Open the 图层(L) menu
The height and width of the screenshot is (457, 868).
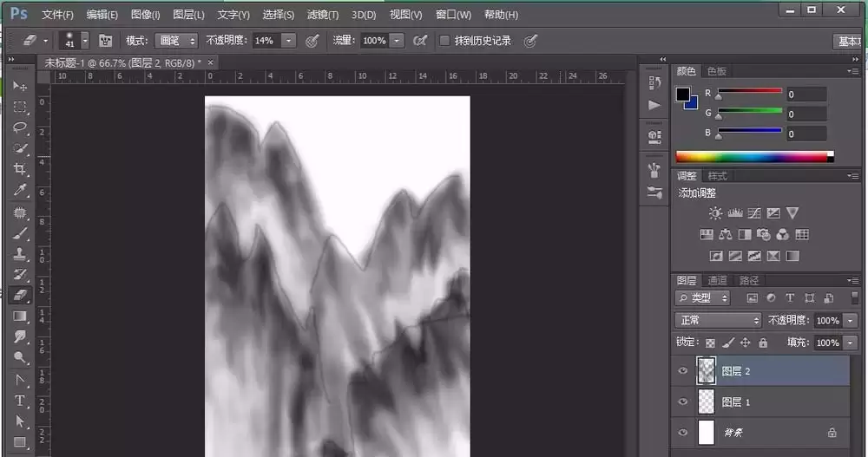pyautogui.click(x=188, y=15)
